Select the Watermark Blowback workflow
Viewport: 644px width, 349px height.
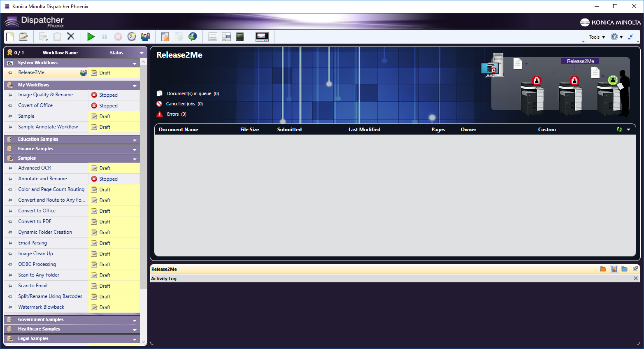click(72, 307)
